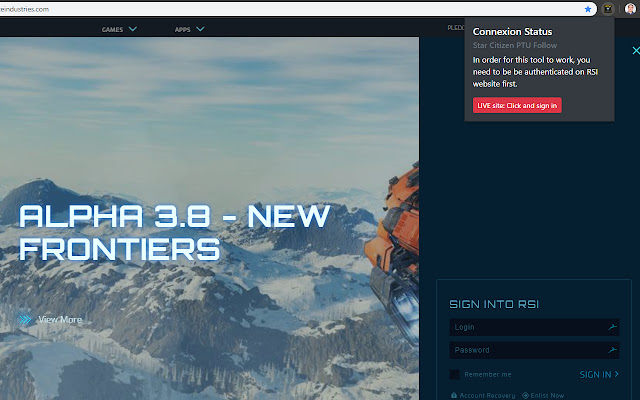Image resolution: width=640 pixels, height=400 pixels.
Task: Open the Chrome profile avatar
Action: 630,9
